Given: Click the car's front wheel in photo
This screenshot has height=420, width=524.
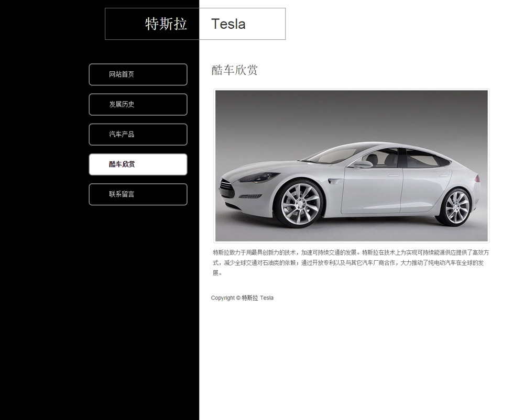Looking at the screenshot, I should 300,204.
